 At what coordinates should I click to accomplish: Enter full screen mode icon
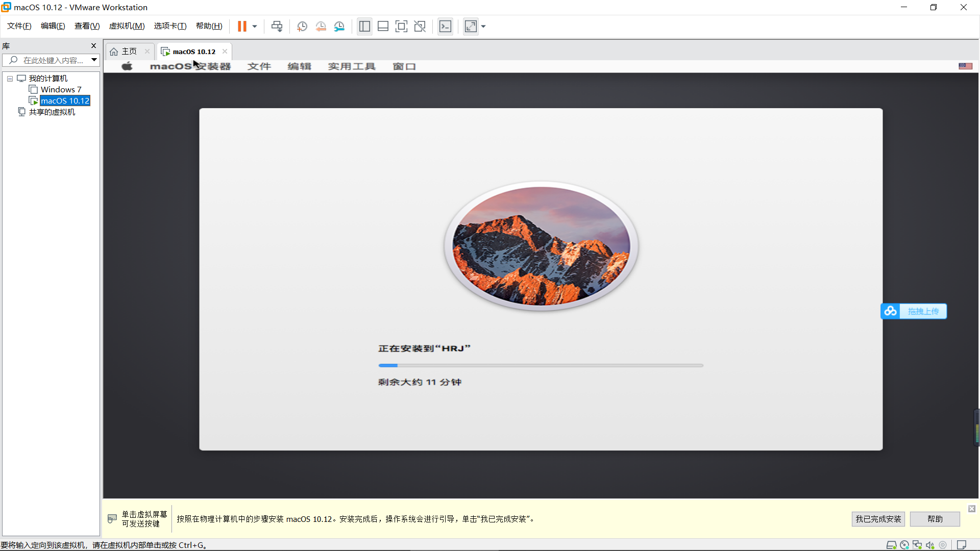tap(401, 27)
